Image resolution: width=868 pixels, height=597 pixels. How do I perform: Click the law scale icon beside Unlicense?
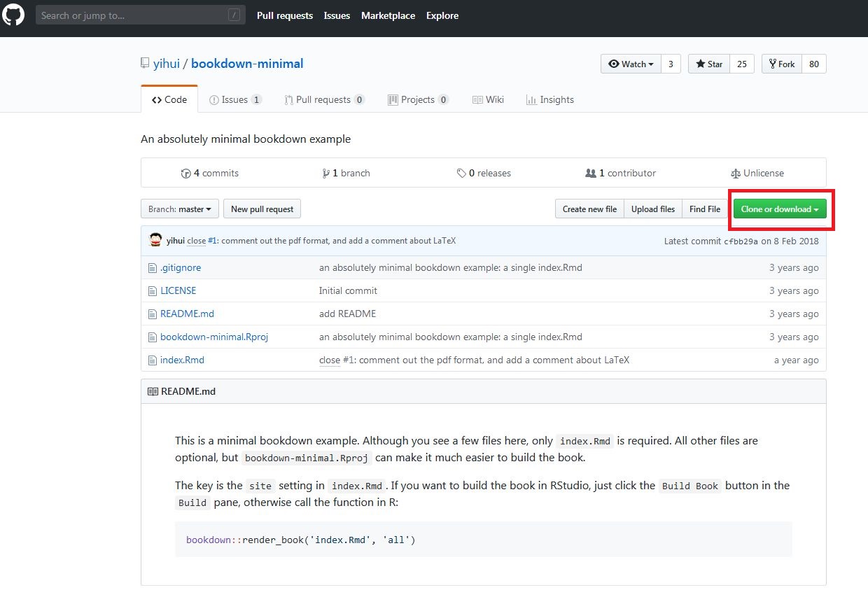(x=736, y=174)
